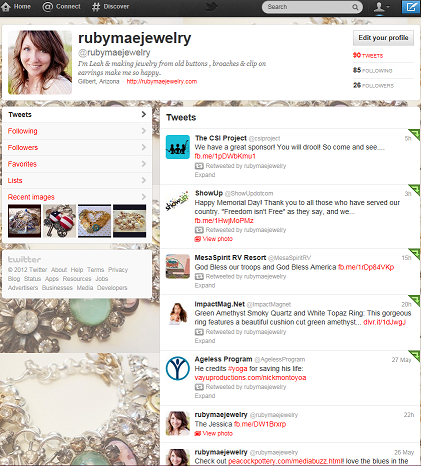Select the Lists sidebar item
The width and height of the screenshot is (421, 466).
pyautogui.click(x=77, y=180)
